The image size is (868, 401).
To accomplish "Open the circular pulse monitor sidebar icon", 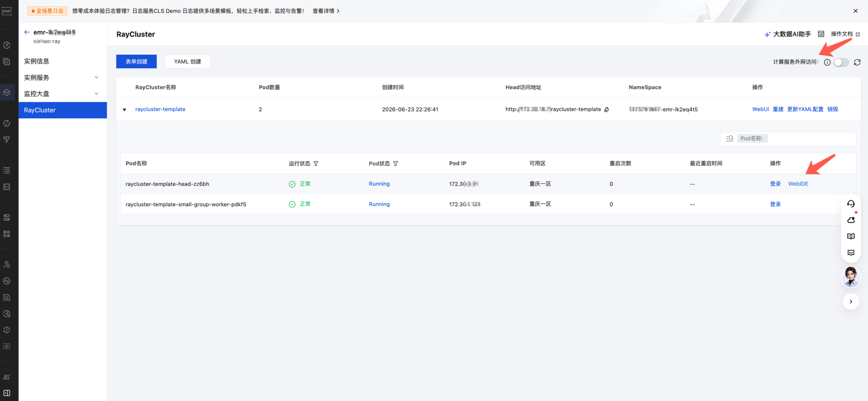I will pos(7,281).
